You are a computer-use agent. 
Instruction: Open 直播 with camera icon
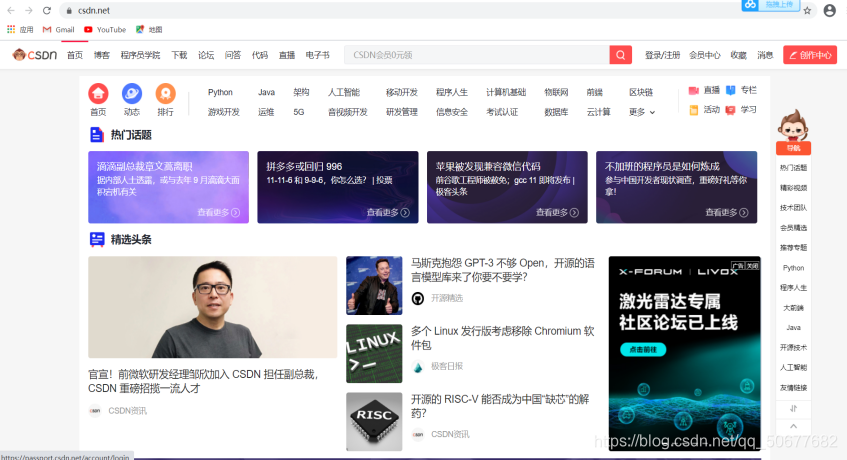tap(704, 90)
